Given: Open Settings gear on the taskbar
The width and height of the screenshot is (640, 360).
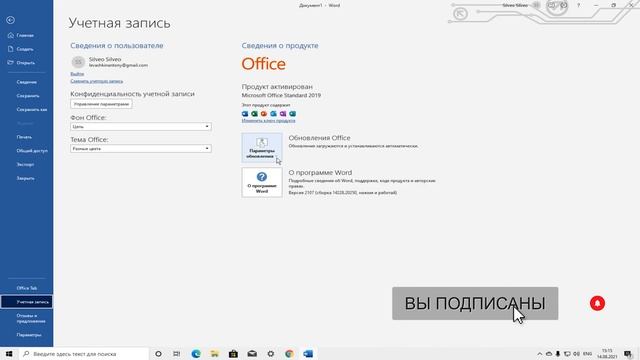Looking at the screenshot, I should [271, 354].
